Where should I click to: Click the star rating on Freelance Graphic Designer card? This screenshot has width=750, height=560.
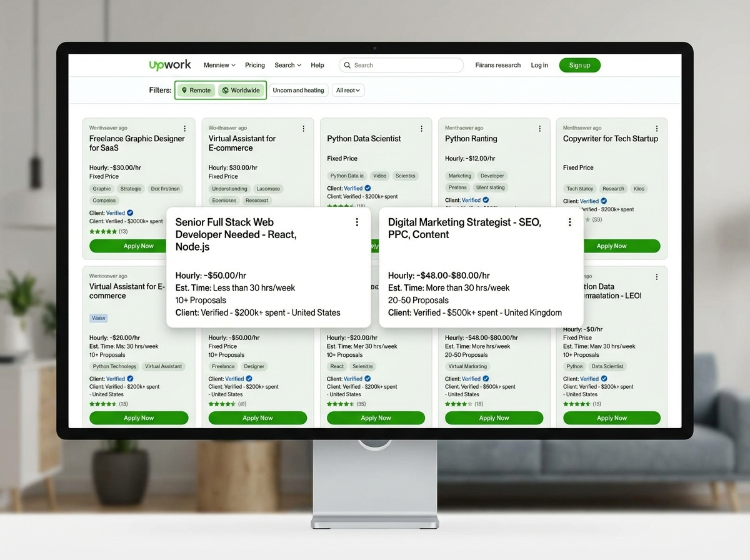pos(103,231)
